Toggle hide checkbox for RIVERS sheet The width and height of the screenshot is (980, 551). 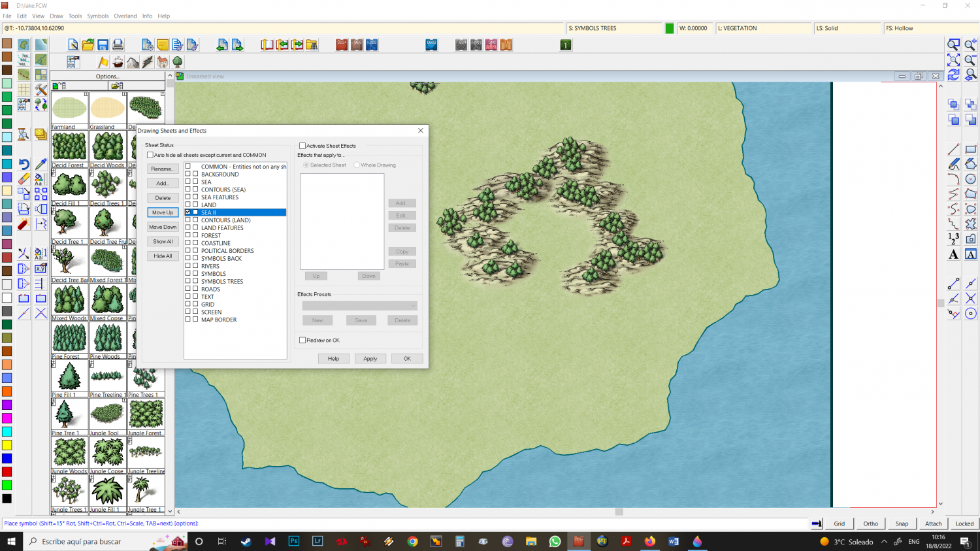coord(195,266)
